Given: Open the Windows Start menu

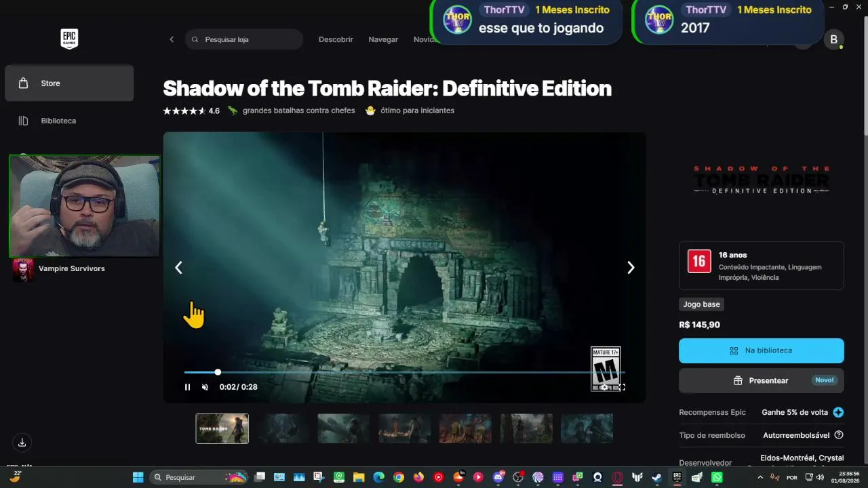Looking at the screenshot, I should 138,477.
